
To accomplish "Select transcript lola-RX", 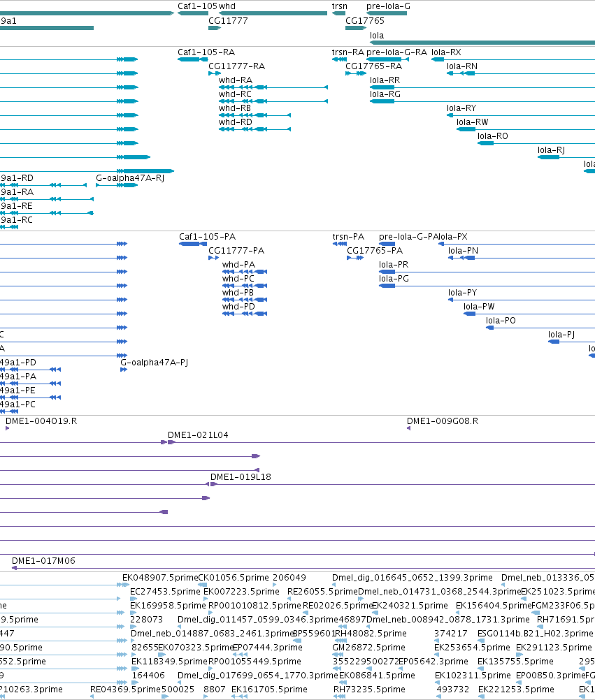I will click(446, 52).
